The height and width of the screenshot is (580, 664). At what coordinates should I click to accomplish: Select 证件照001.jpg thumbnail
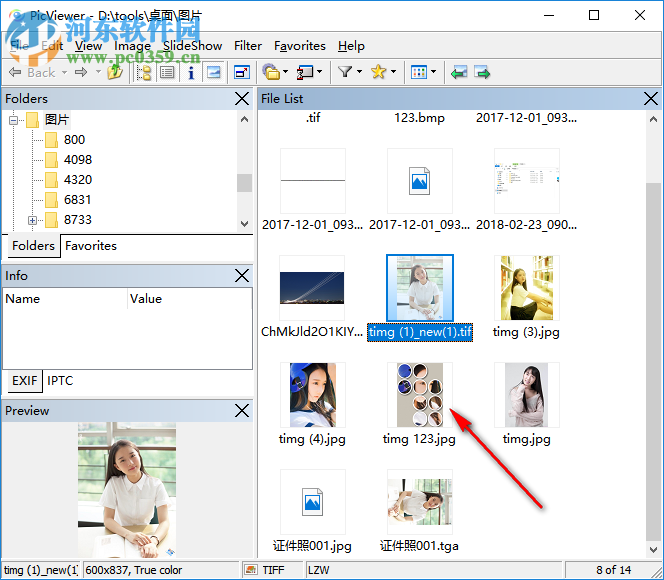pyautogui.click(x=313, y=502)
